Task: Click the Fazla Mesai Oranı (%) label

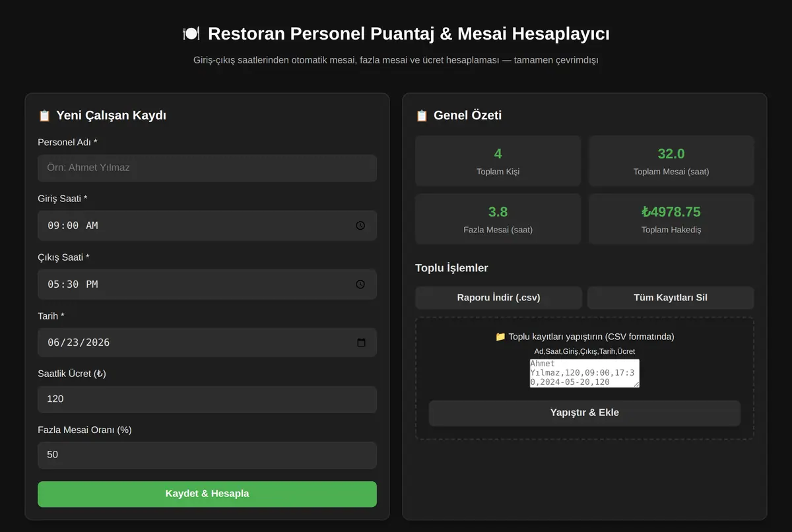Action: coord(84,430)
